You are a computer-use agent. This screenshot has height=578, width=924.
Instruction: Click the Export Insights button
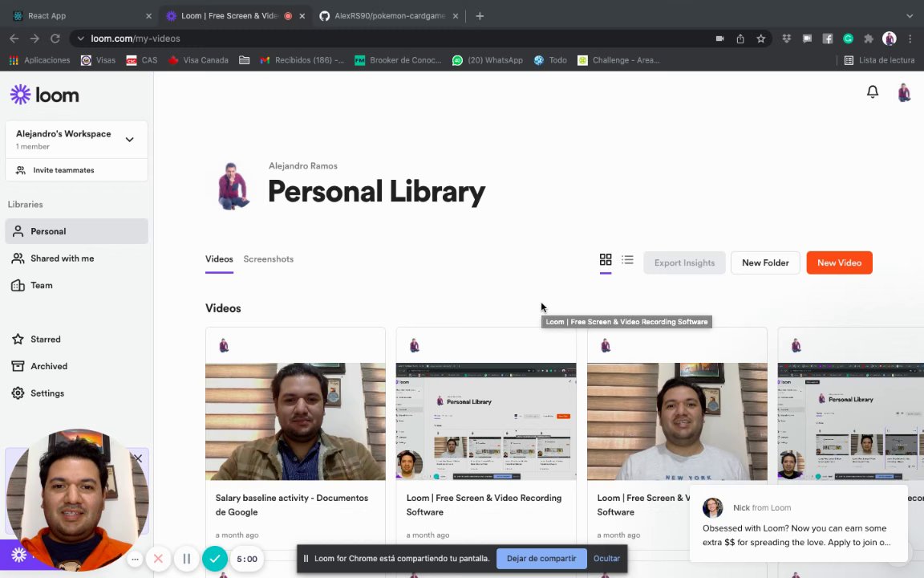tap(684, 263)
